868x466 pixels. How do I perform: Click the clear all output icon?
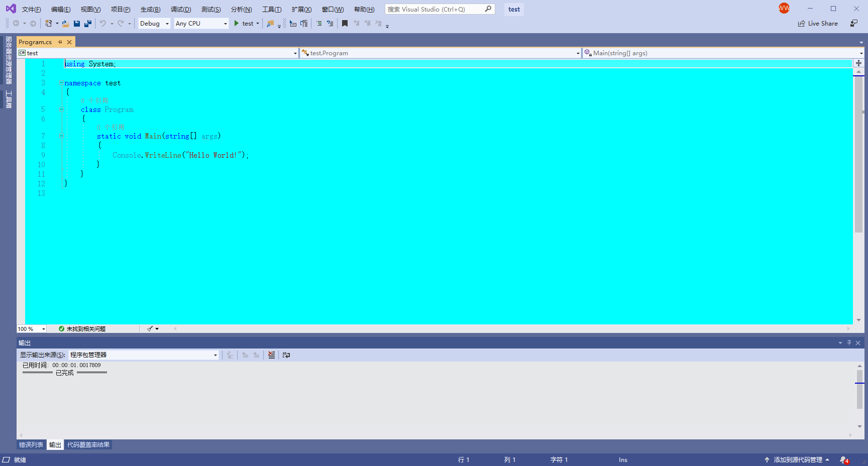[x=271, y=355]
